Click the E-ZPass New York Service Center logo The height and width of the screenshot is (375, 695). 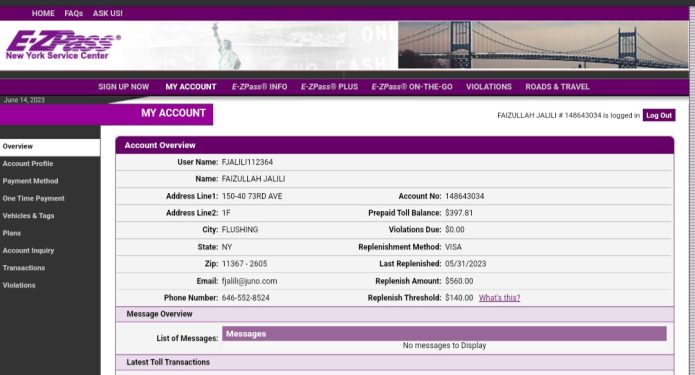tap(63, 45)
